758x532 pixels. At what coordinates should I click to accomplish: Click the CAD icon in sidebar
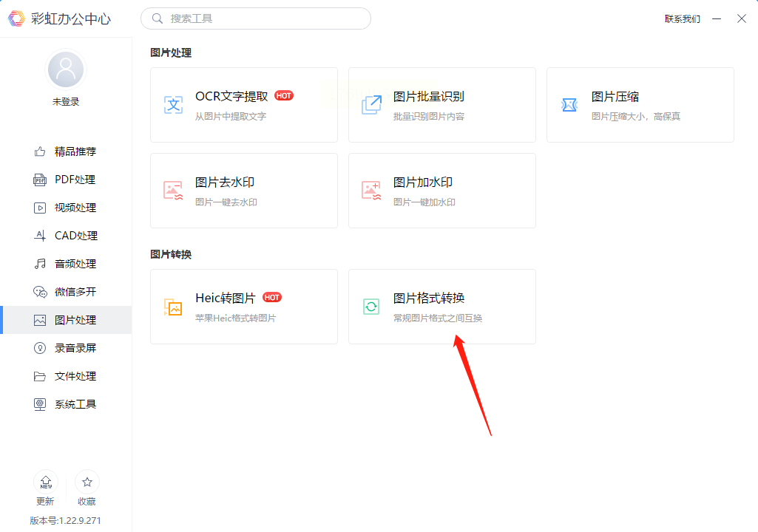tap(40, 236)
